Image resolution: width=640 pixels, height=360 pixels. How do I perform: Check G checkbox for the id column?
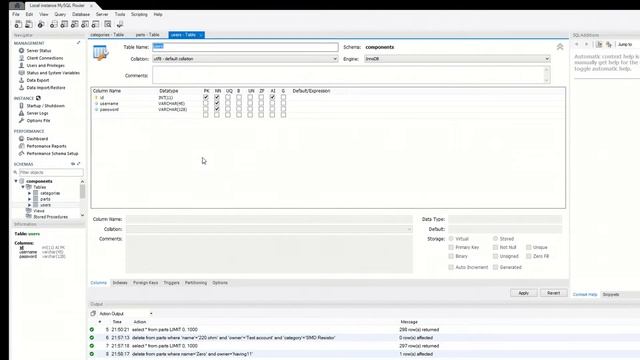click(x=283, y=98)
